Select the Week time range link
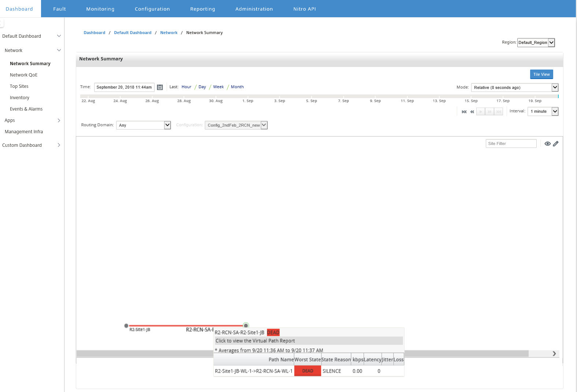 click(218, 87)
